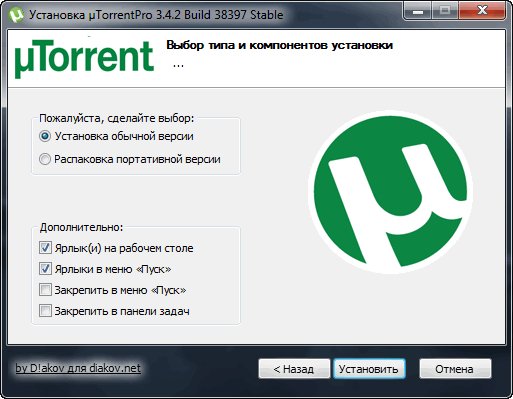Click the 'Установить' button

pyautogui.click(x=369, y=369)
